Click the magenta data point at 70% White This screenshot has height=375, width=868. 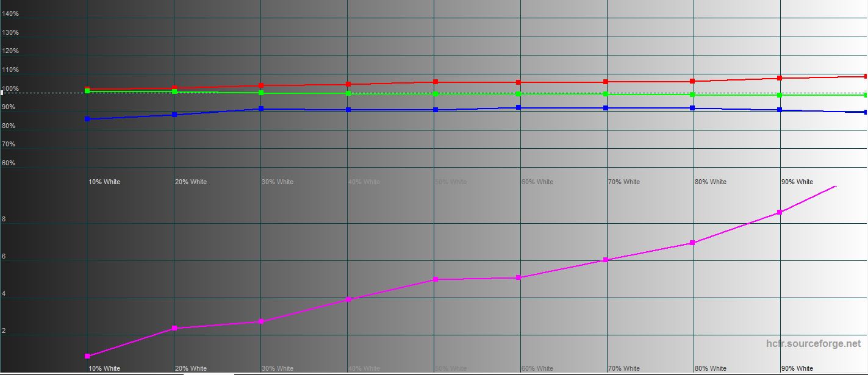click(606, 260)
